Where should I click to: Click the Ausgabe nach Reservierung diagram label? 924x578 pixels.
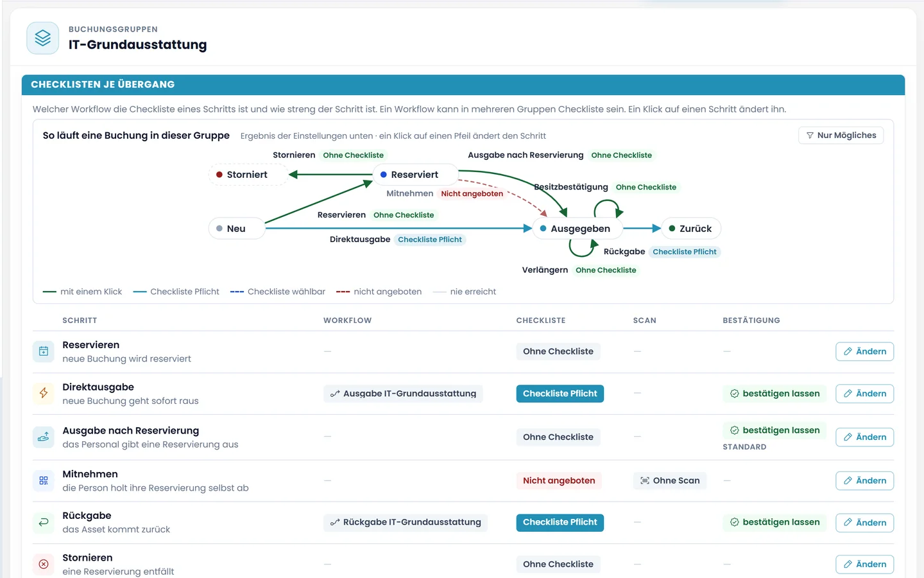pyautogui.click(x=526, y=155)
